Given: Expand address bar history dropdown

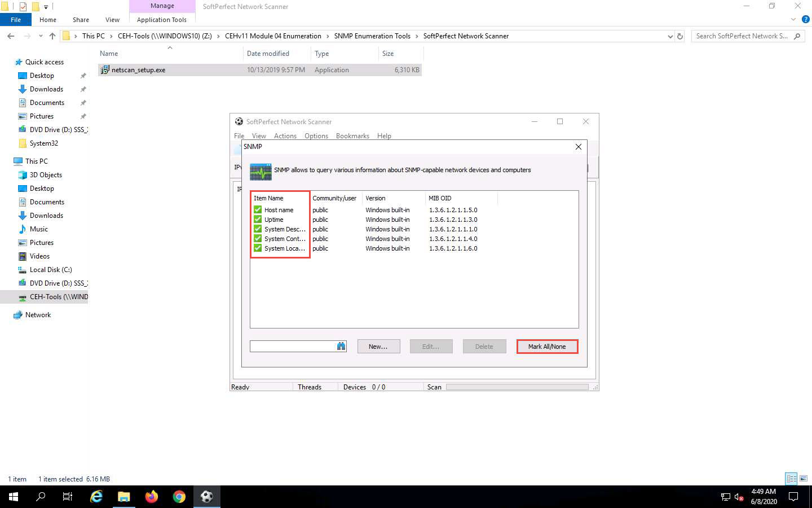Looking at the screenshot, I should pos(670,36).
